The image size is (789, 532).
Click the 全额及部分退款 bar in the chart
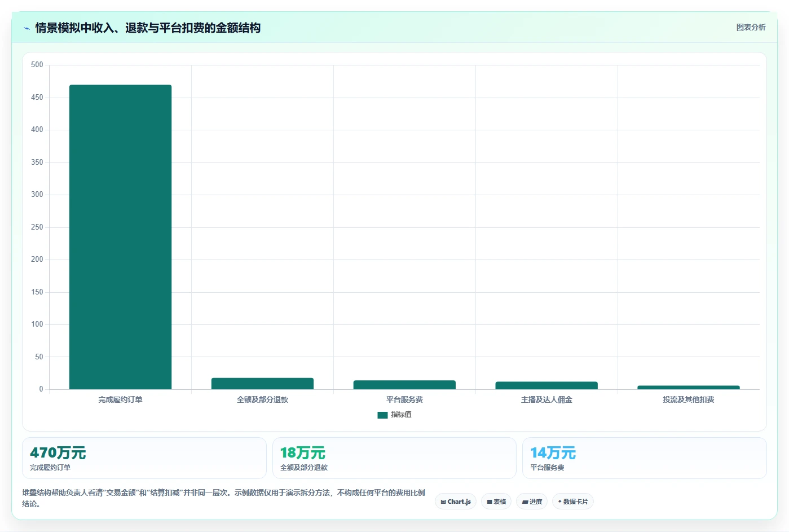coord(262,384)
